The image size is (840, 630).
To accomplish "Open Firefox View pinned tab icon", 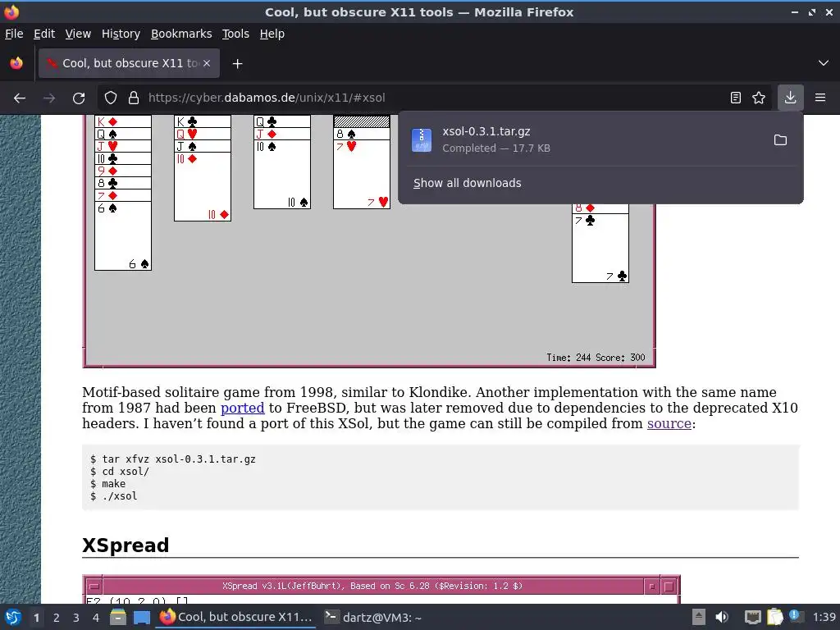I will tap(16, 63).
